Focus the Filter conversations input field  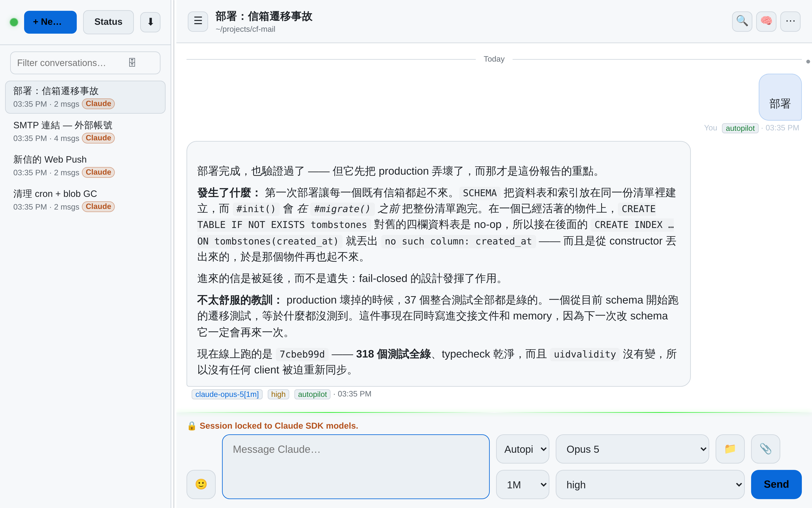(85, 62)
